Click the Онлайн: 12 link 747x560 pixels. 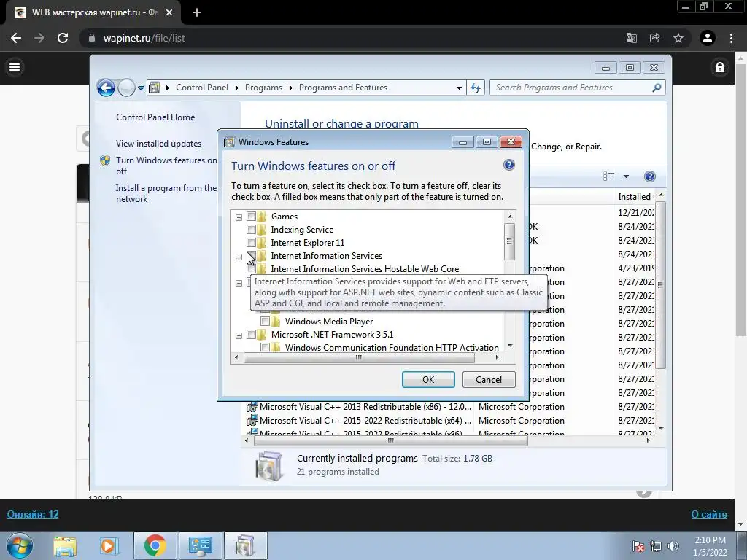point(33,514)
